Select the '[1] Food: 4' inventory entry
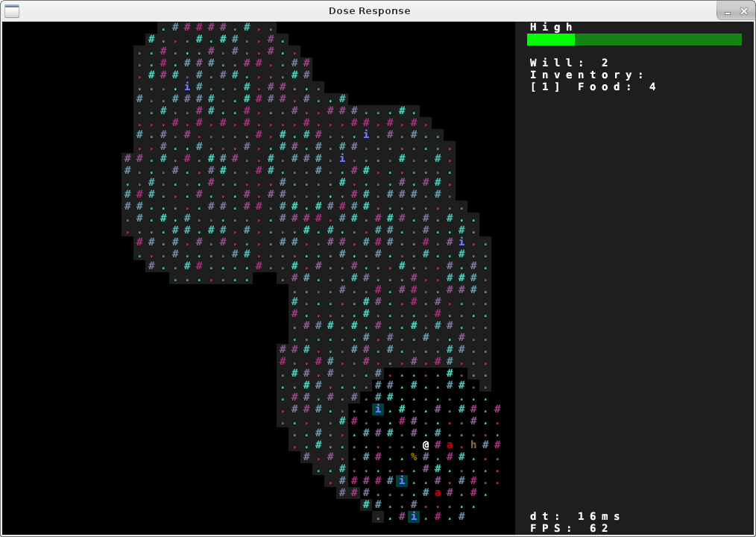The image size is (756, 537). tap(593, 87)
